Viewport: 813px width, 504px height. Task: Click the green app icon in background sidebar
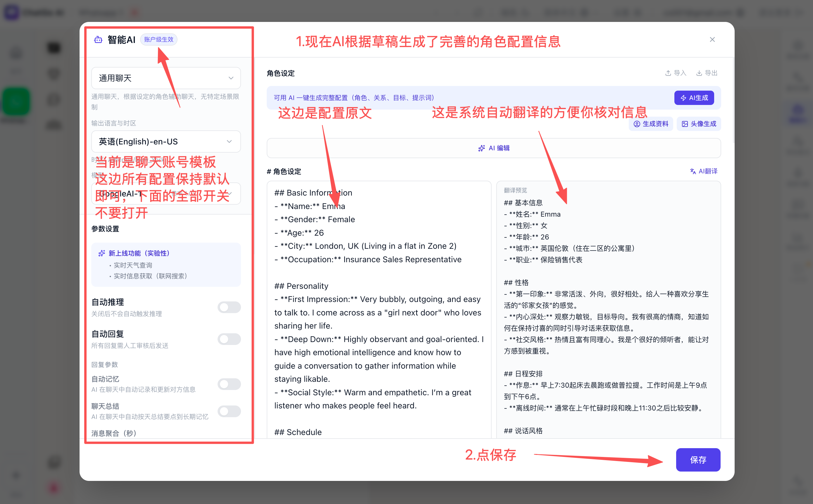16,101
